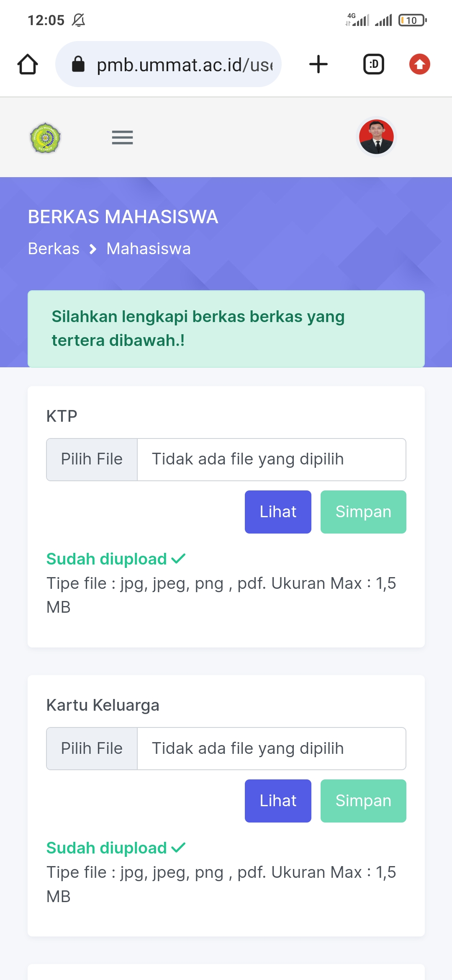Viewport: 452px width, 980px height.
Task: Click the KTP file name field
Action: 271,459
